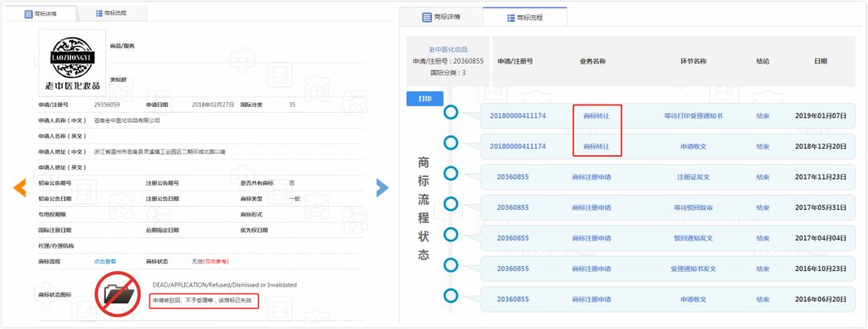Click the 无效 trademark status value
This screenshot has width=868, height=329.
(197, 261)
